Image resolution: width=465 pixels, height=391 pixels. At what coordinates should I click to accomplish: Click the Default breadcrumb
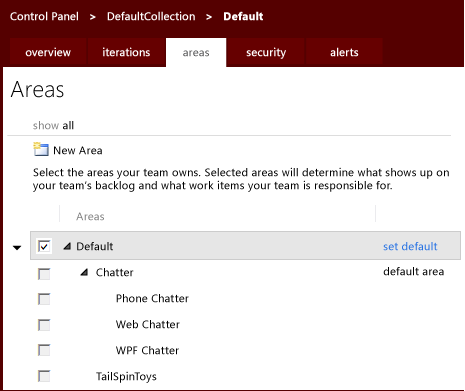click(243, 16)
